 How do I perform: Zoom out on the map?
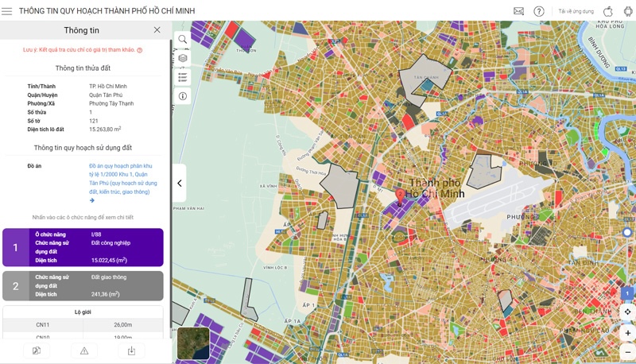coord(627,351)
